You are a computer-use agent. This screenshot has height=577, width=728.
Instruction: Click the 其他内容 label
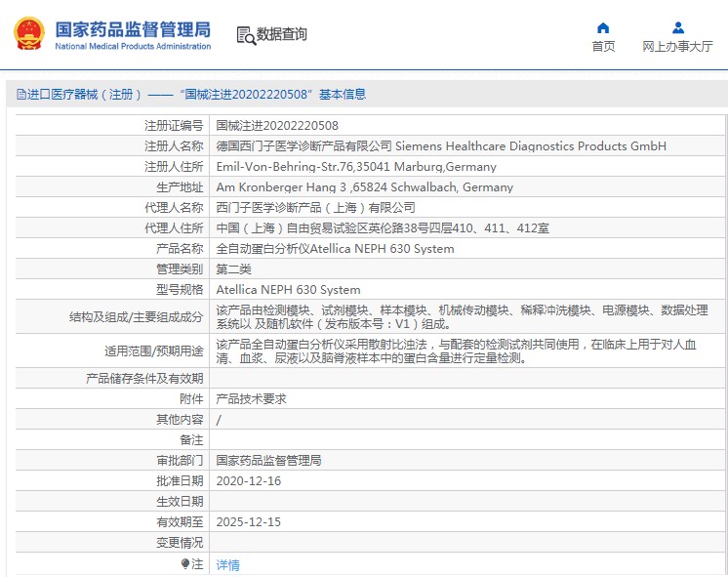coord(180,420)
